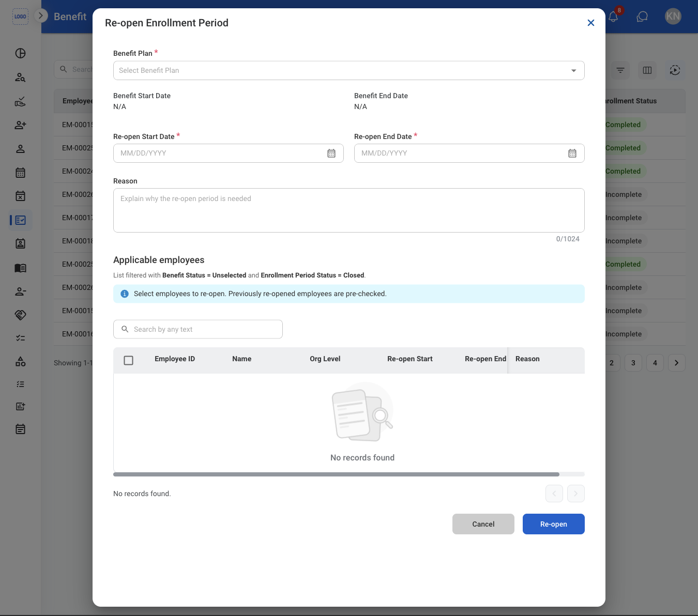Image resolution: width=698 pixels, height=616 pixels.
Task: Go to next page in employees table
Action: click(576, 494)
